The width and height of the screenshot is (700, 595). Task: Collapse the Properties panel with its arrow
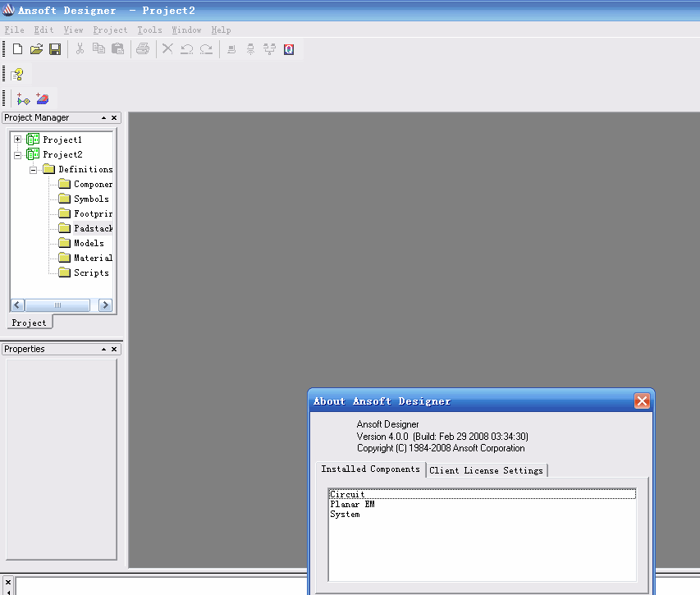(x=103, y=349)
